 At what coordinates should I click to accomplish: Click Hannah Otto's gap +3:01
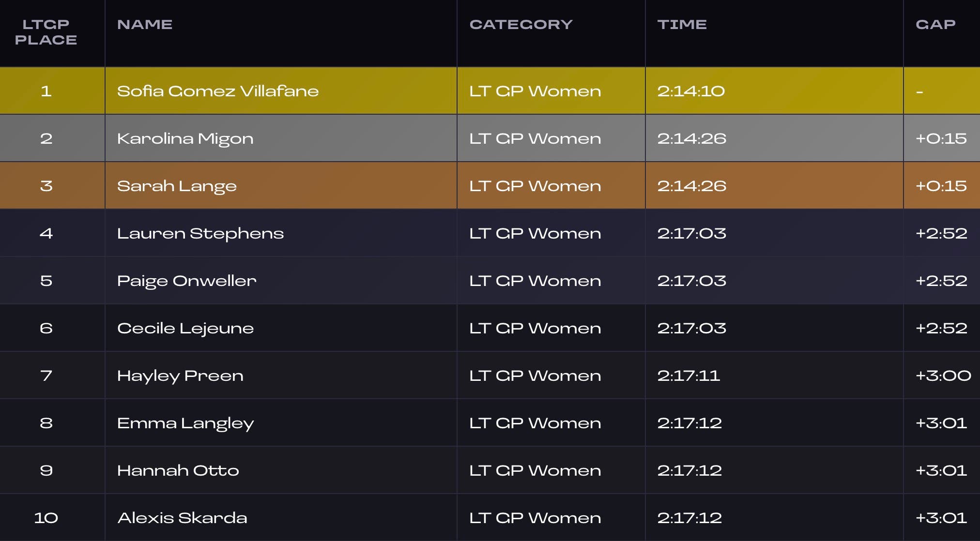tap(941, 470)
